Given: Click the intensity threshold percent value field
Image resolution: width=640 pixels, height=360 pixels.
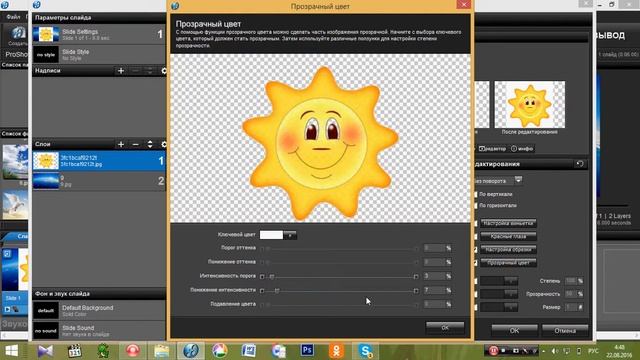Looking at the screenshot, I should click(x=434, y=276).
